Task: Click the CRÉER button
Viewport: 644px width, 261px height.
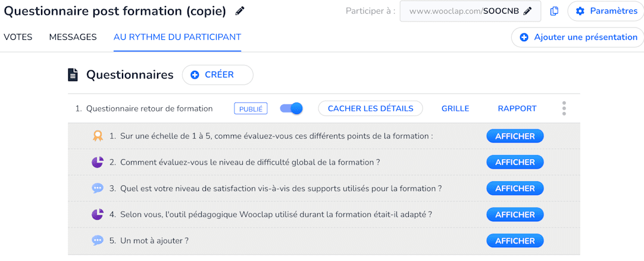Action: pyautogui.click(x=218, y=75)
